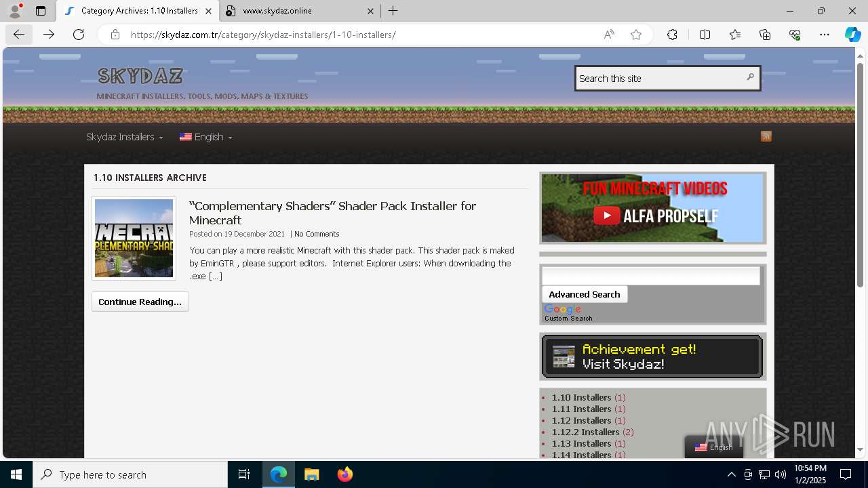
Task: Open the network icon in the tray
Action: (764, 474)
